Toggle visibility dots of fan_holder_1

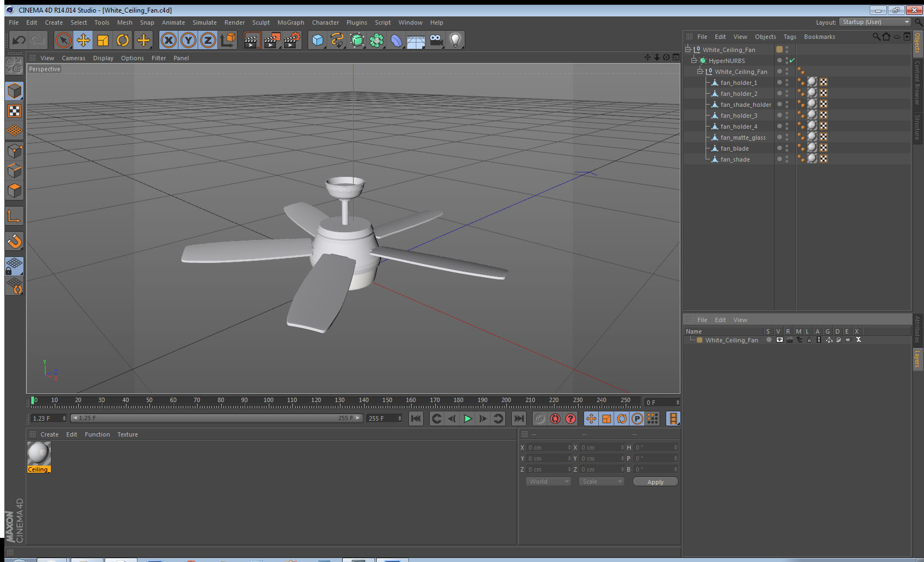click(x=787, y=82)
